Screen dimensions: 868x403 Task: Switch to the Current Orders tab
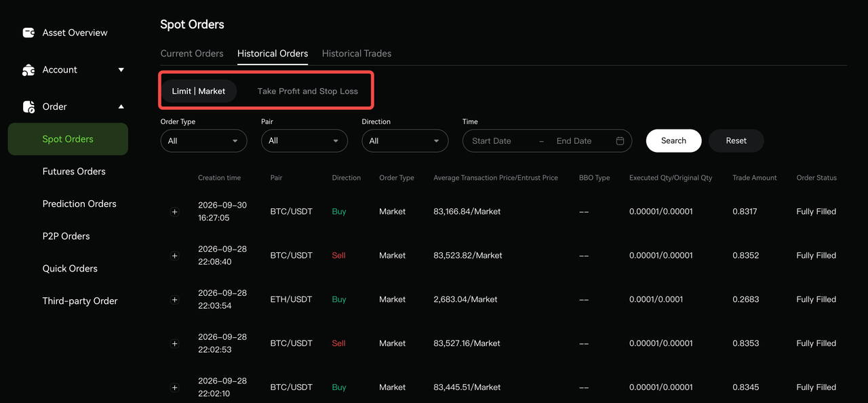pos(192,54)
